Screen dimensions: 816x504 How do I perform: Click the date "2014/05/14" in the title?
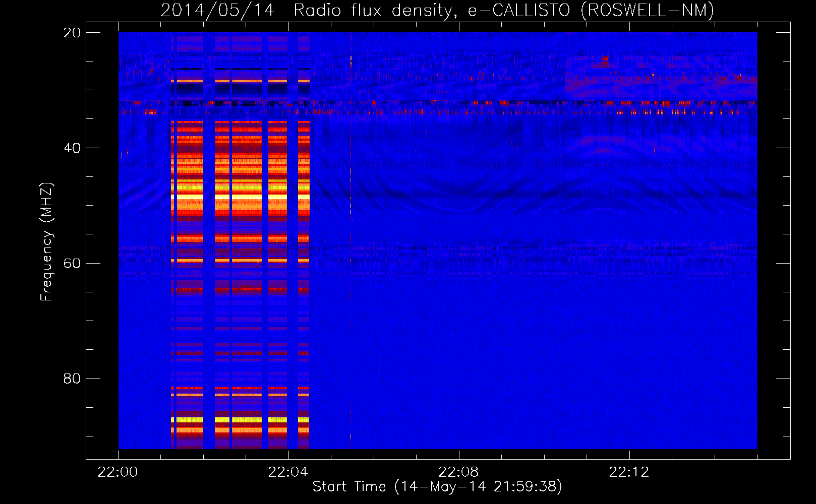217,11
